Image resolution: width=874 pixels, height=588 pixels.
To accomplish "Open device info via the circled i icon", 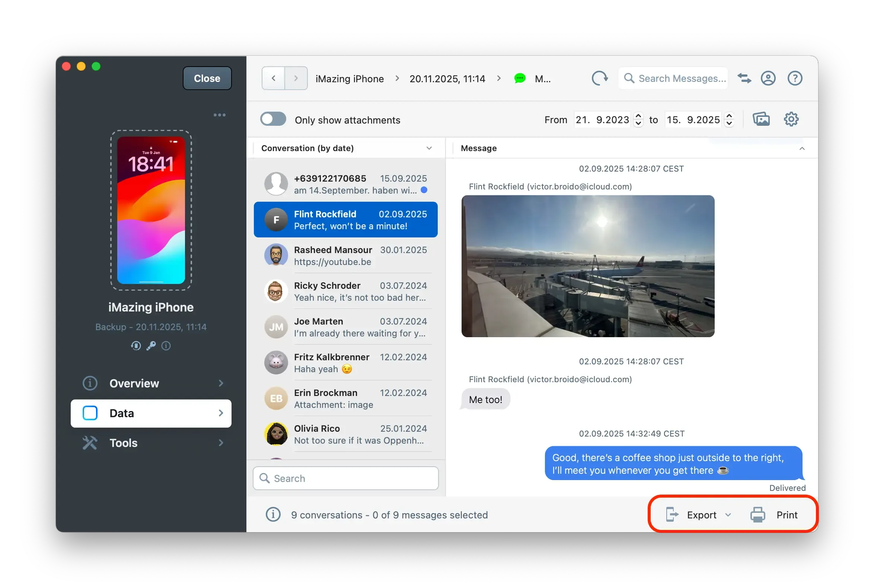I will point(166,345).
